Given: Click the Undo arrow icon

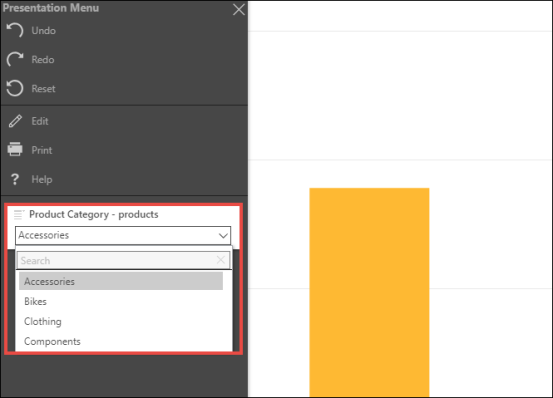Looking at the screenshot, I should (15, 30).
